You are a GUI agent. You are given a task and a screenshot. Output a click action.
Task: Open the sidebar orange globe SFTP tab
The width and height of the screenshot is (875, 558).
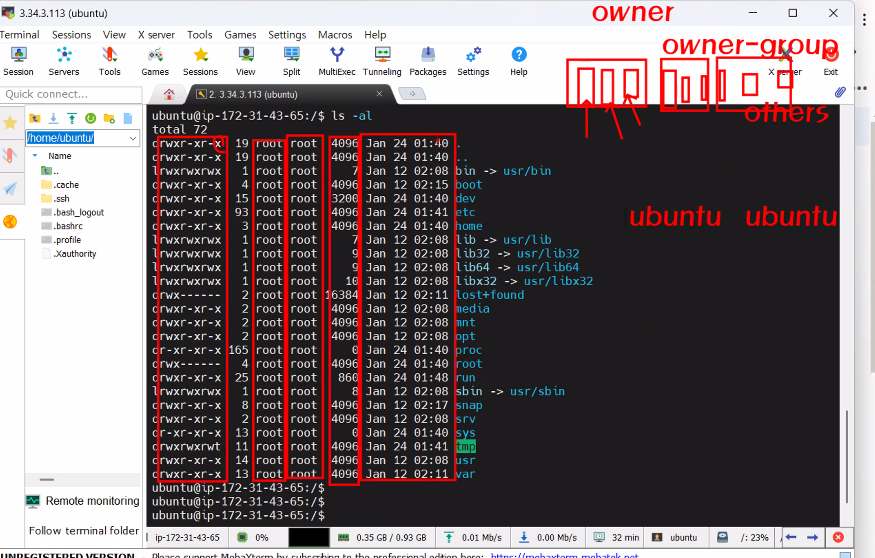pyautogui.click(x=10, y=222)
